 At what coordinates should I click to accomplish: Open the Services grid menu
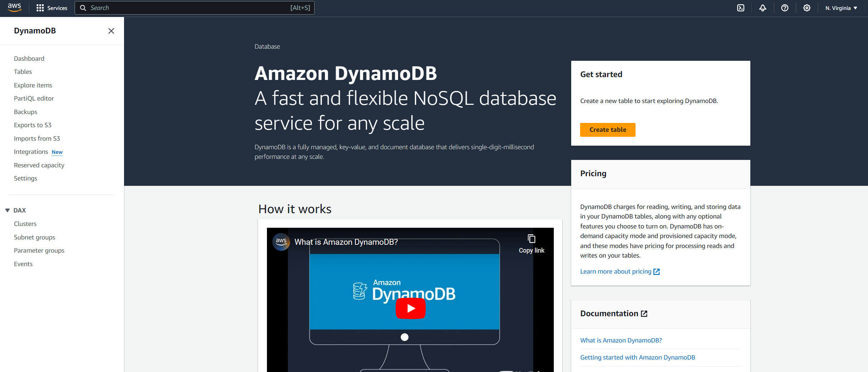click(52, 8)
